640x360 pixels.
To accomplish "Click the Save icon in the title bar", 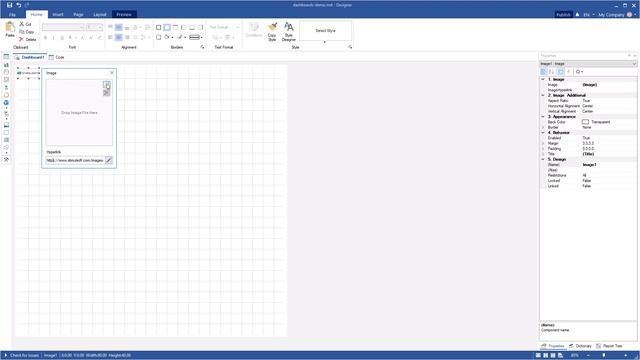I will pyautogui.click(x=9, y=5).
